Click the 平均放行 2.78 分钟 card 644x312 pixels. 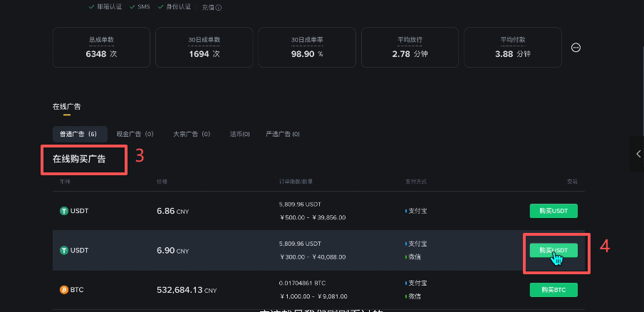tap(410, 48)
